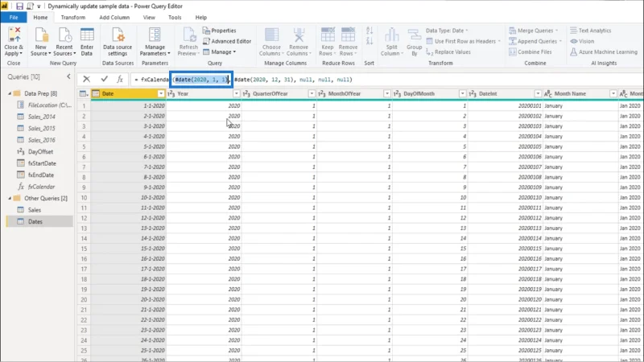The image size is (644, 362).
Task: Open the Data Type: Date dropdown
Action: point(447,31)
